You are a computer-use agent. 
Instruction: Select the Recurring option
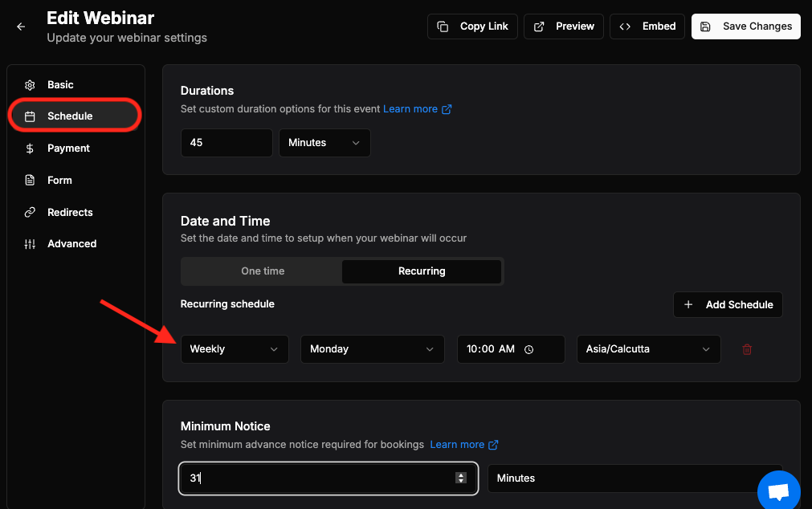pyautogui.click(x=422, y=271)
